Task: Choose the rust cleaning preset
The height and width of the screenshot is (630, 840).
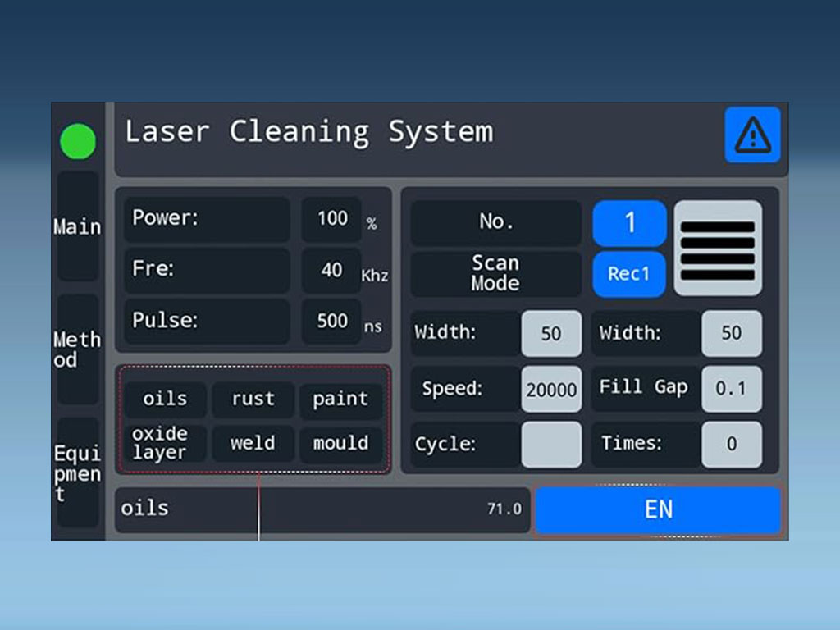Action: coord(253,399)
